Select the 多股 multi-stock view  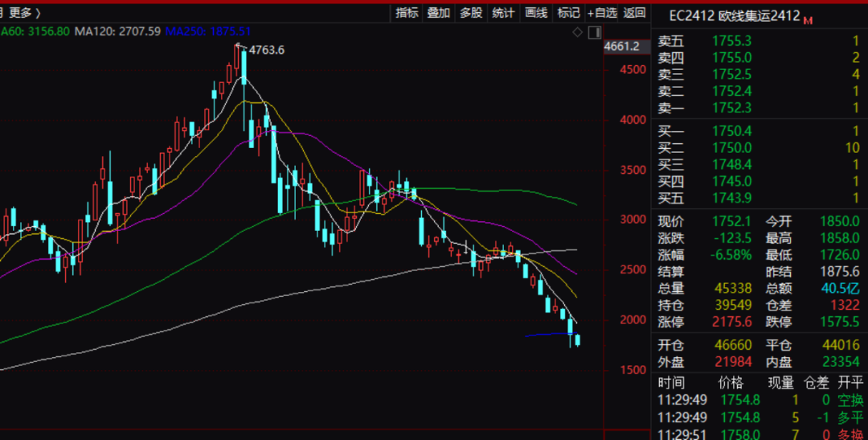pos(471,13)
